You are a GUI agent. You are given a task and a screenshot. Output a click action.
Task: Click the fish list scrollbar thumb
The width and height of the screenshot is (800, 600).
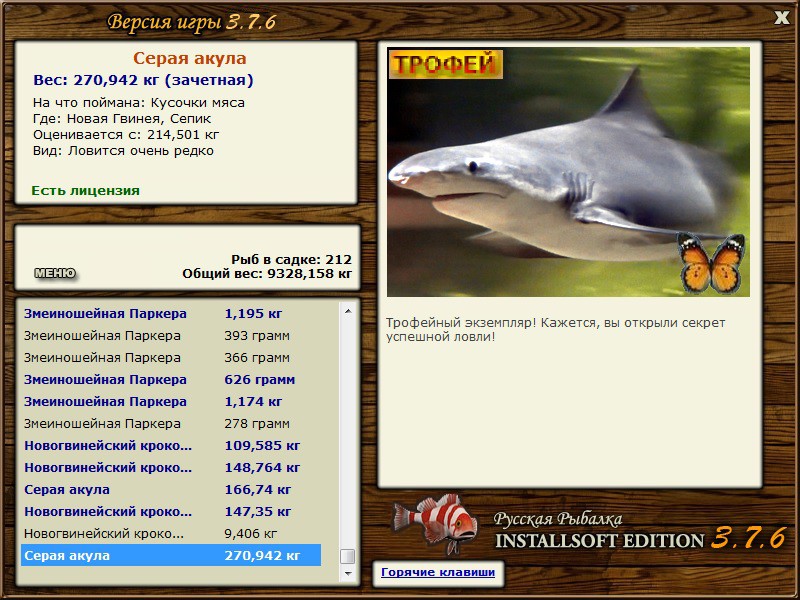[348, 556]
